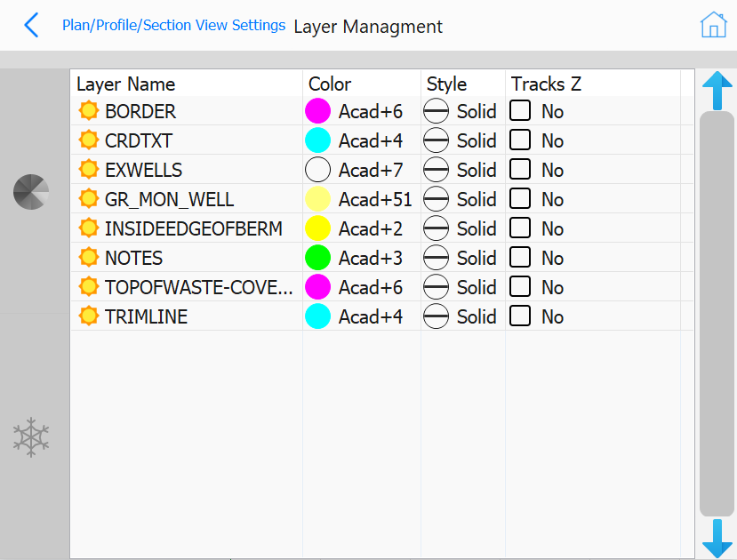The height and width of the screenshot is (560, 737).
Task: Open line style icon for NOTES row
Action: (436, 258)
